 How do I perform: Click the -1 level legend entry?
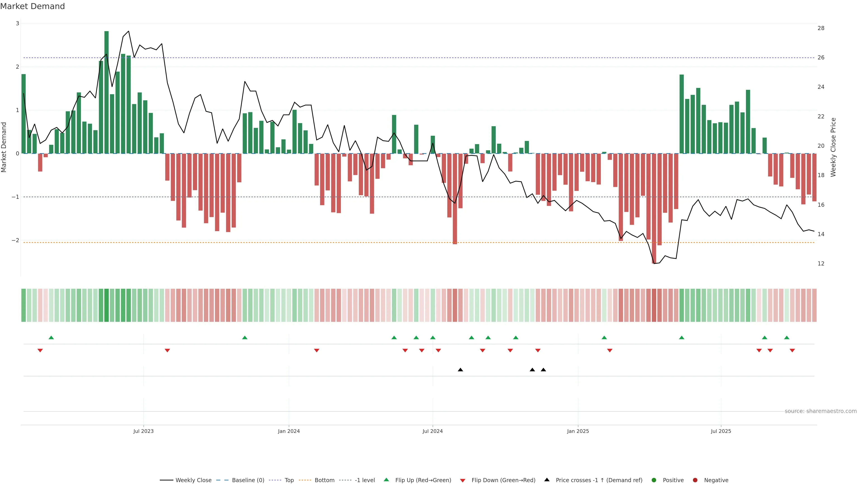pos(365,480)
